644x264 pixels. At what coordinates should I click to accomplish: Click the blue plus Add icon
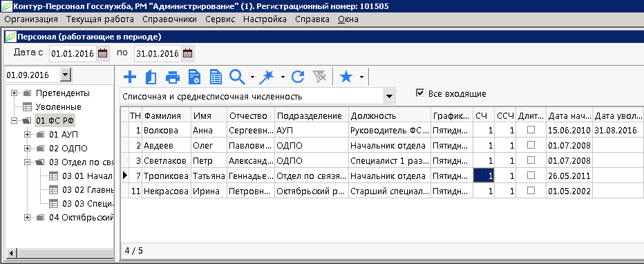(x=130, y=77)
